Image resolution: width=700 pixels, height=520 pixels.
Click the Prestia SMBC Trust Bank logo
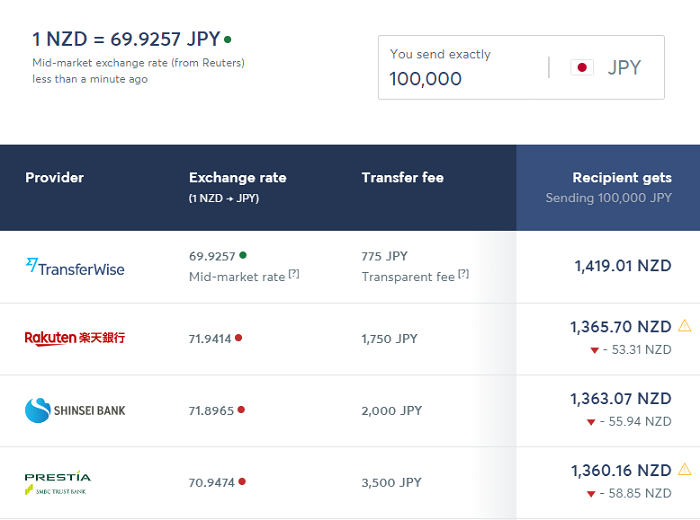pos(58,483)
